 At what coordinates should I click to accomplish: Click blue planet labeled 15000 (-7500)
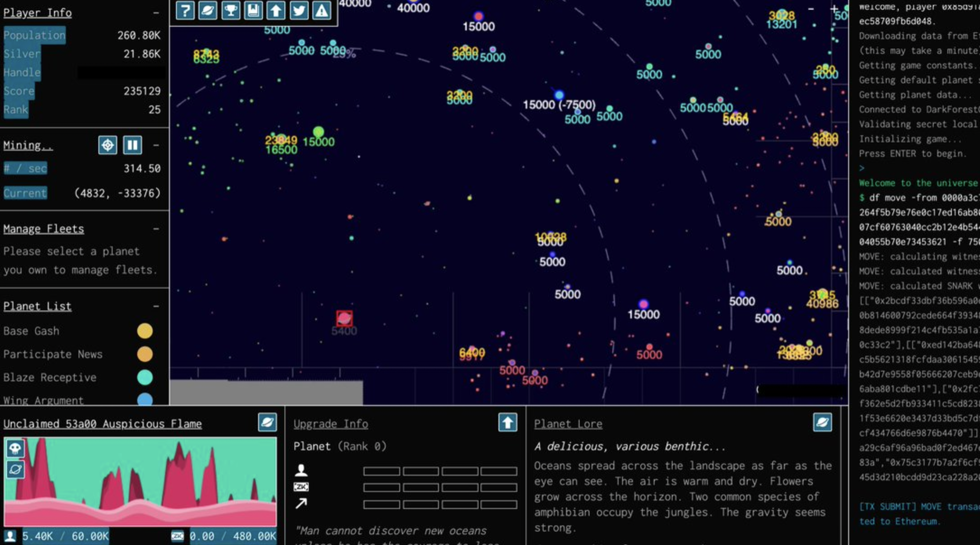point(559,95)
